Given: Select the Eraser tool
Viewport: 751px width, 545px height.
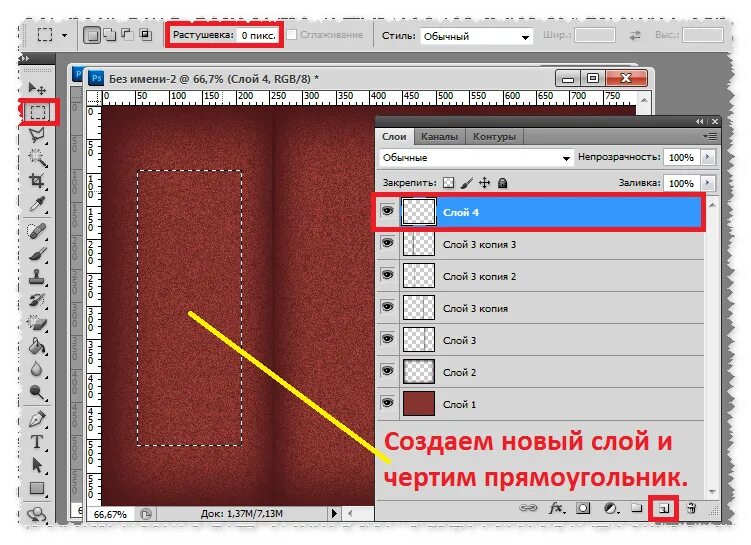Looking at the screenshot, I should (37, 323).
